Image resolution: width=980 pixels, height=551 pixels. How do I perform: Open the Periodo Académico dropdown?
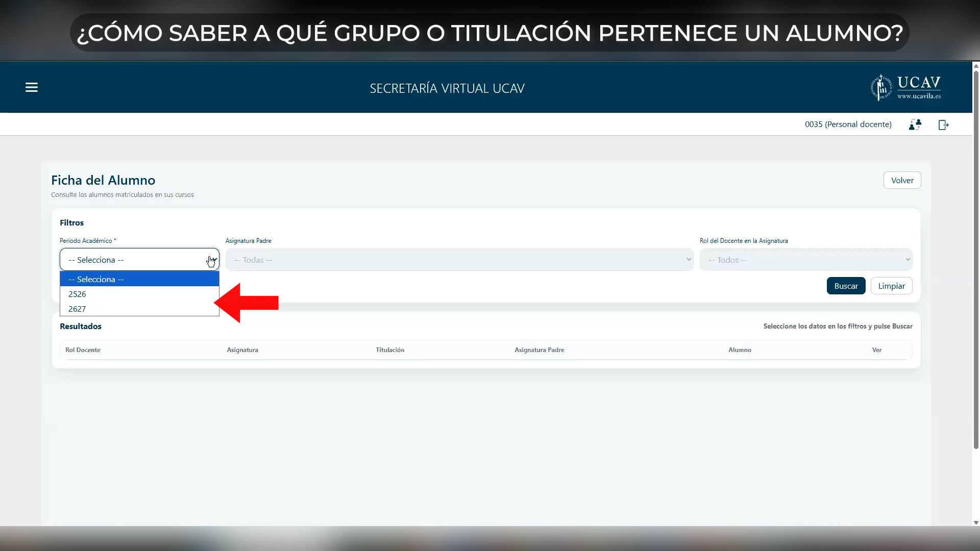click(x=139, y=260)
